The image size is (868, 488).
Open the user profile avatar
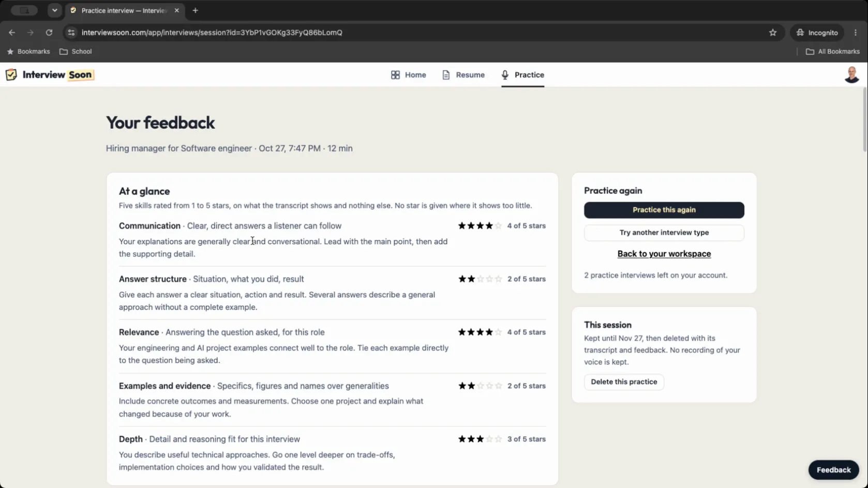(851, 75)
